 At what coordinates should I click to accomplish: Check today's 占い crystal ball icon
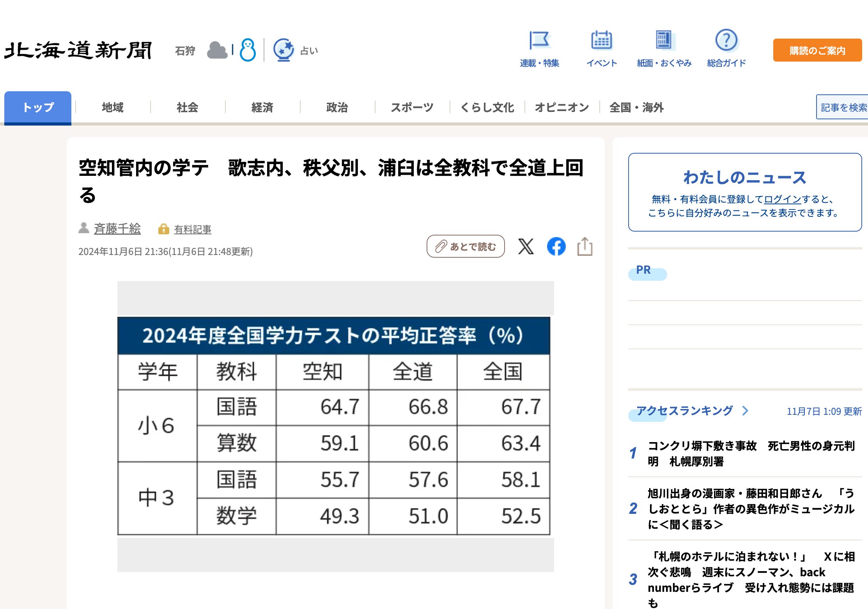[x=284, y=50]
